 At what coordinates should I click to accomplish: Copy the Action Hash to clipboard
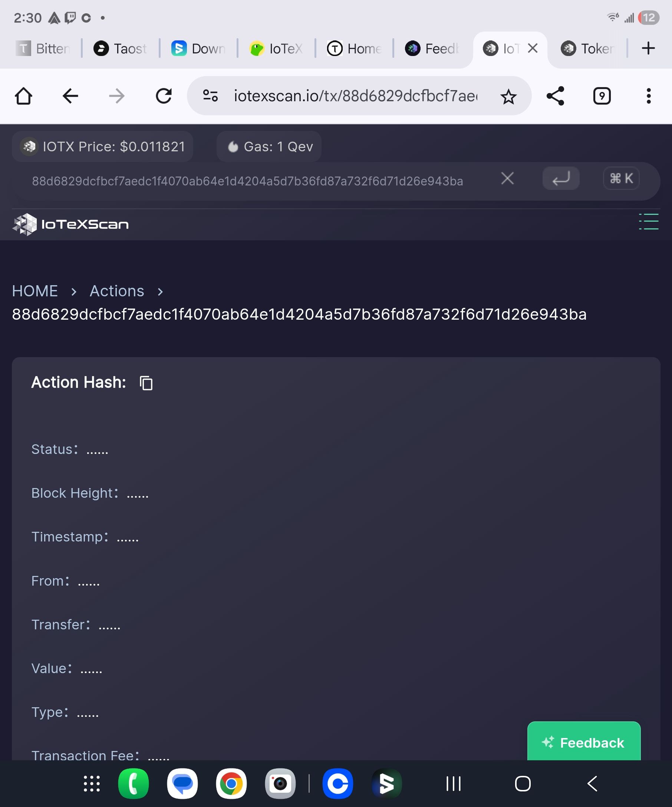[146, 383]
